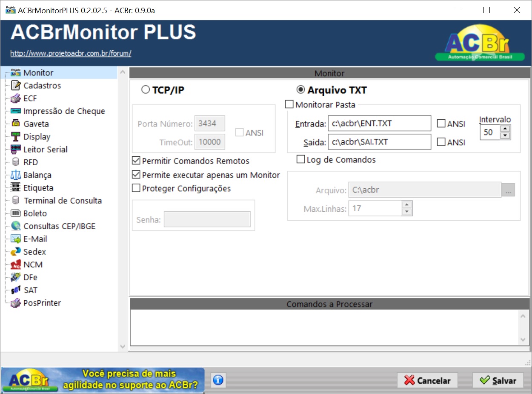Click the Comandos a Processar text area
532x394 pixels.
325,327
